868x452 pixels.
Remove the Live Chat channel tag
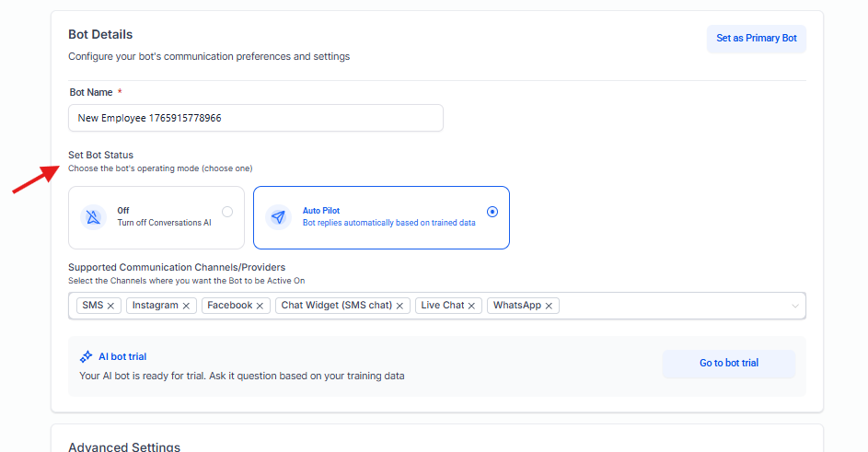coord(472,306)
